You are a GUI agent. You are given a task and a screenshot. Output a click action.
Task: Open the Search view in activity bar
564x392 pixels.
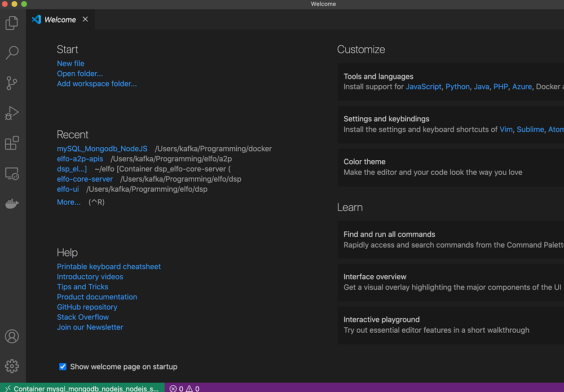[12, 53]
